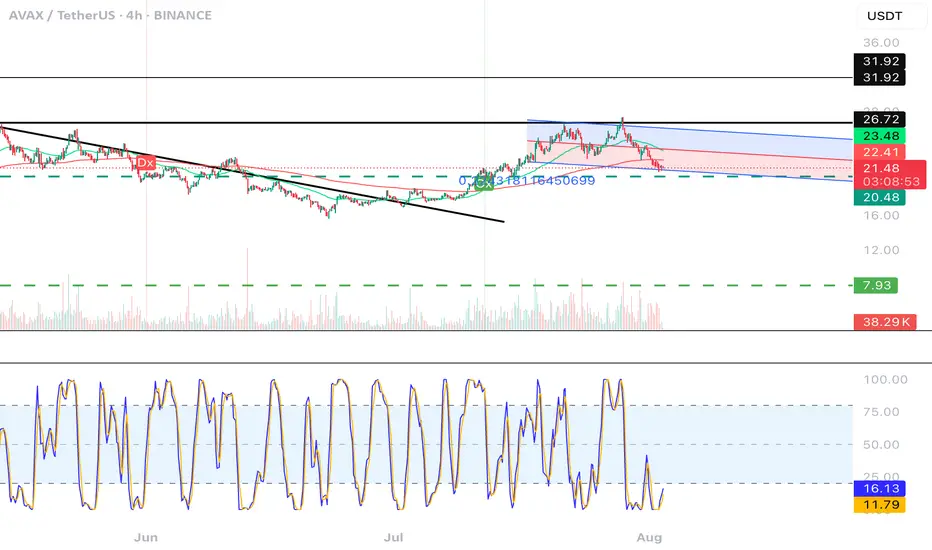Select the 7.93 dashed line label
932x550 pixels.
[876, 285]
